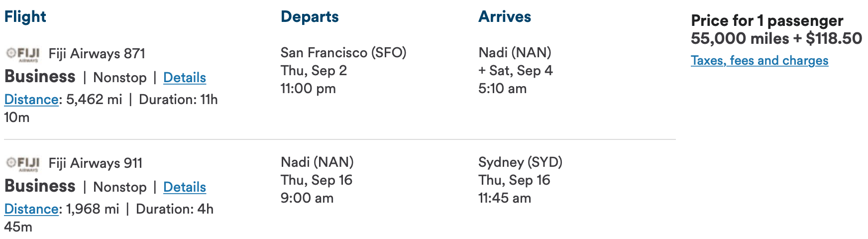This screenshot has height=239, width=868.
Task: Click the San Francisco (SFO) departure text
Action: (x=343, y=53)
